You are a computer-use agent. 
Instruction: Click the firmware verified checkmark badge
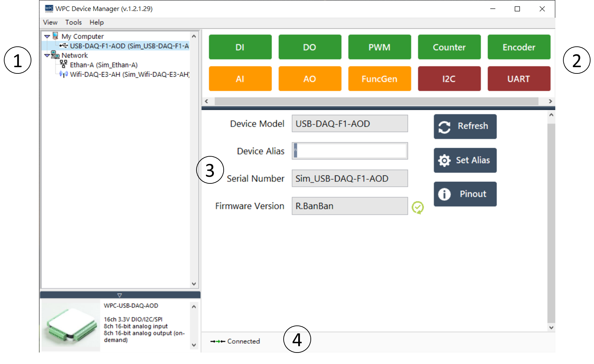(418, 207)
